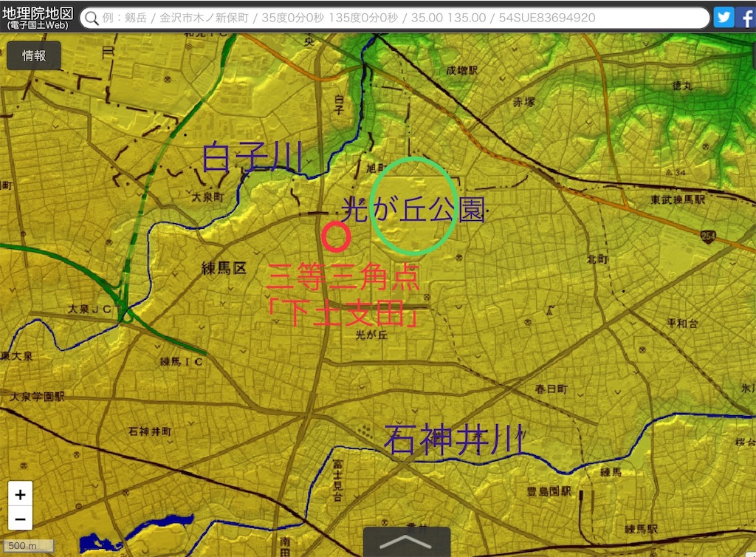Screen dimensions: 756x557
Task: Click the 北町 place label
Action: tap(597, 259)
